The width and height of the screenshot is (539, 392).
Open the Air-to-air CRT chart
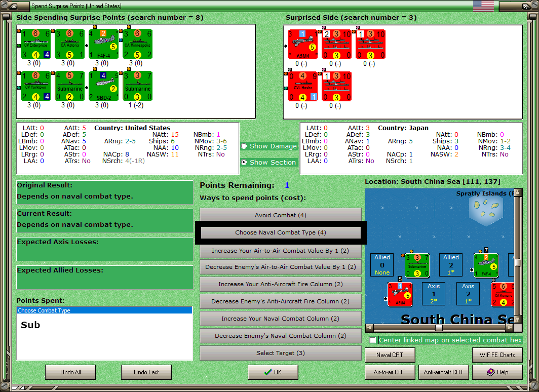tap(390, 372)
